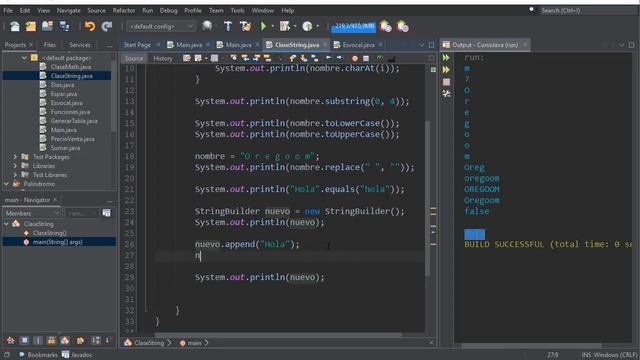Toggle Show Inner Classes in Navigator

tap(65, 340)
